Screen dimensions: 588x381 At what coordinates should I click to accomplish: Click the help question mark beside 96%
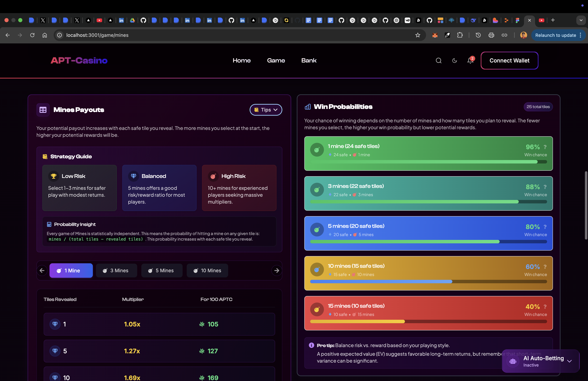[545, 147]
